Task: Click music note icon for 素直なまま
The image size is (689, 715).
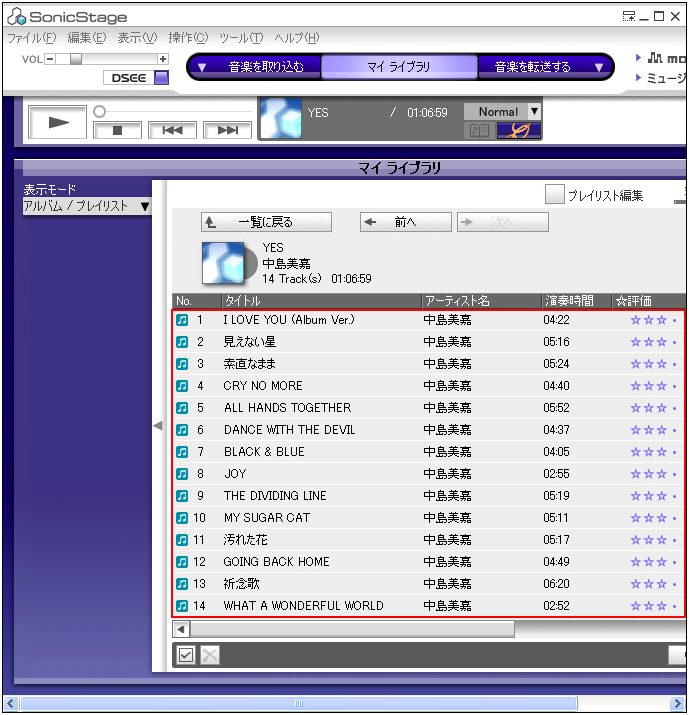Action: pos(182,364)
